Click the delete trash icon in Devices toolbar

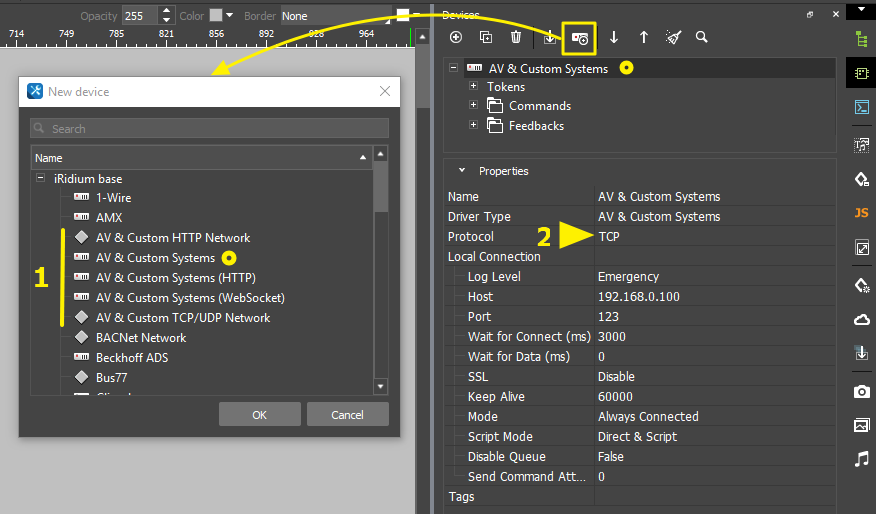click(x=516, y=37)
